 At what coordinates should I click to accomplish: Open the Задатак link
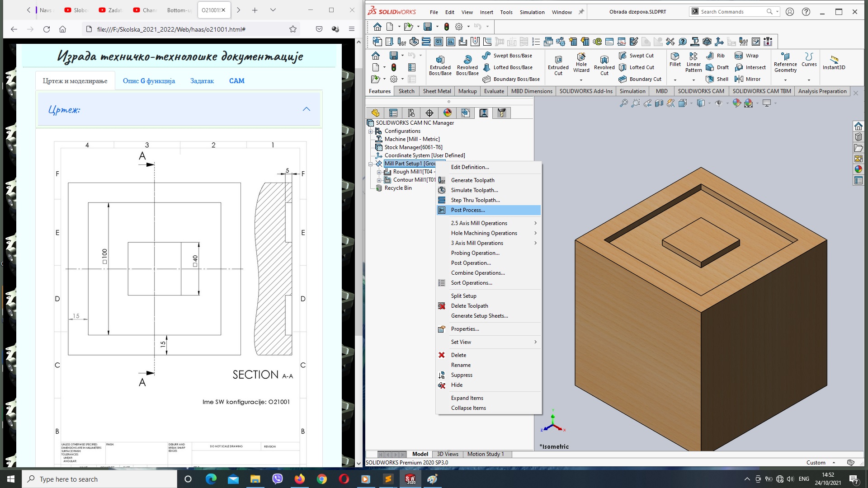[202, 81]
